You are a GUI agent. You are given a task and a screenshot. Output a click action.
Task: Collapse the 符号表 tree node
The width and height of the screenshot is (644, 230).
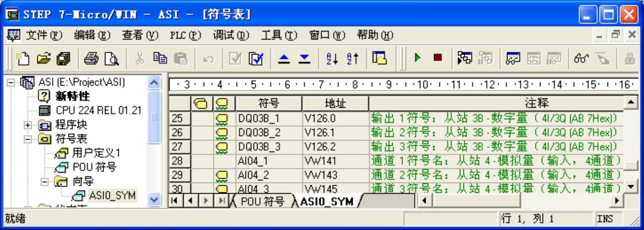(27, 139)
